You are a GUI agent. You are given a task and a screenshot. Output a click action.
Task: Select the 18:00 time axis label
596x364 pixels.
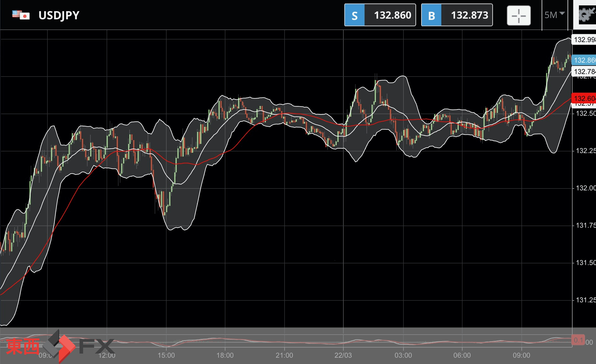(225, 355)
